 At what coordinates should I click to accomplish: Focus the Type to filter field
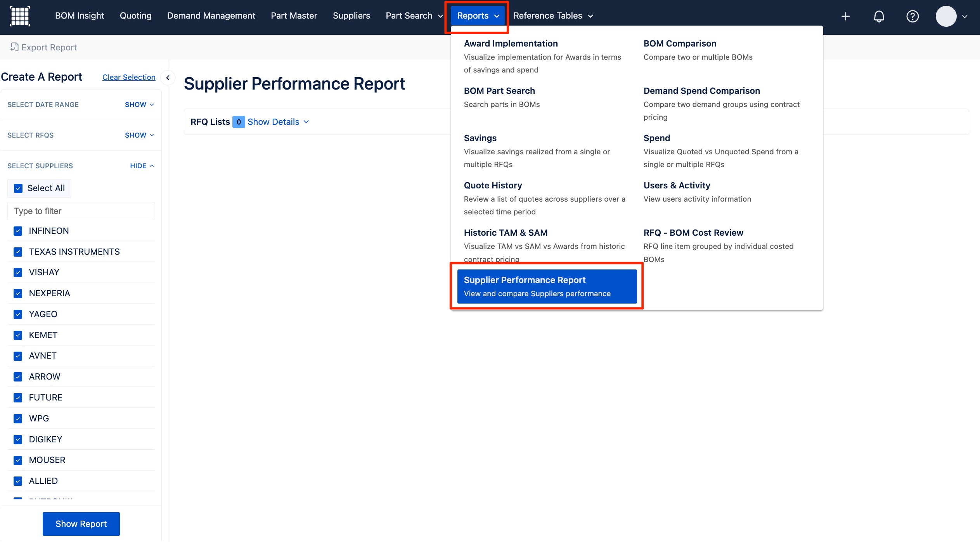pyautogui.click(x=81, y=211)
